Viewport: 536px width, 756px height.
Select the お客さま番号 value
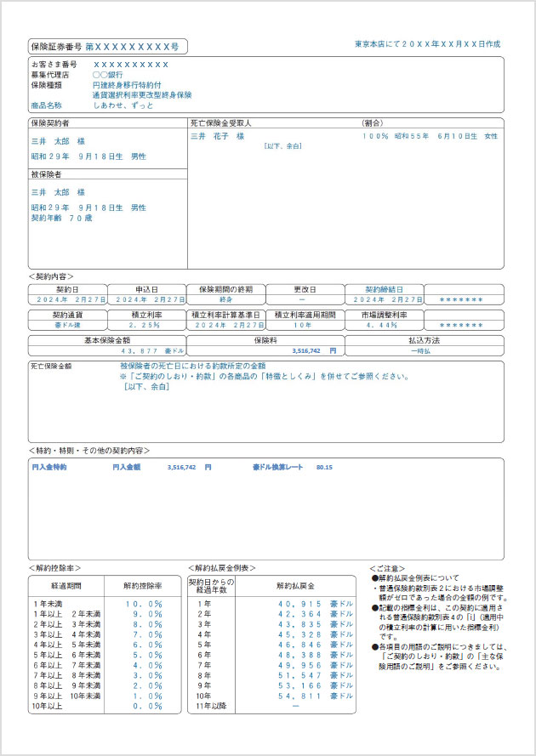(131, 65)
